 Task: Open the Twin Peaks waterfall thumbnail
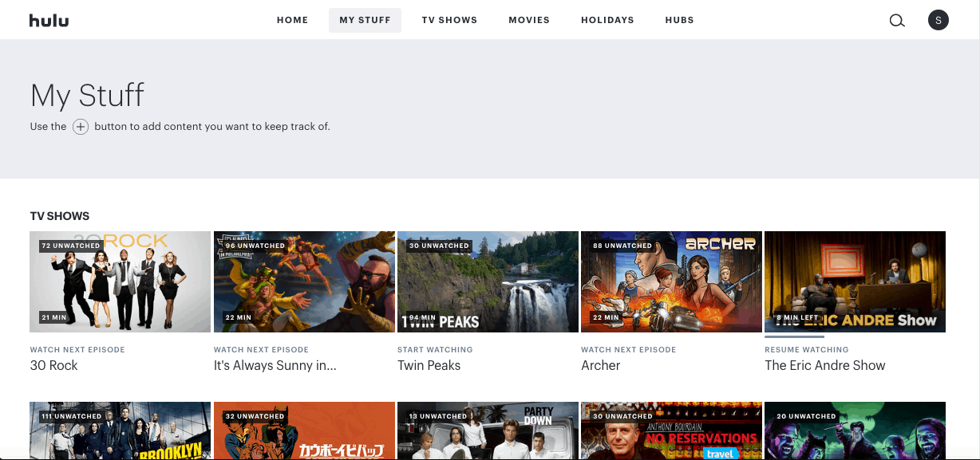[x=488, y=281]
